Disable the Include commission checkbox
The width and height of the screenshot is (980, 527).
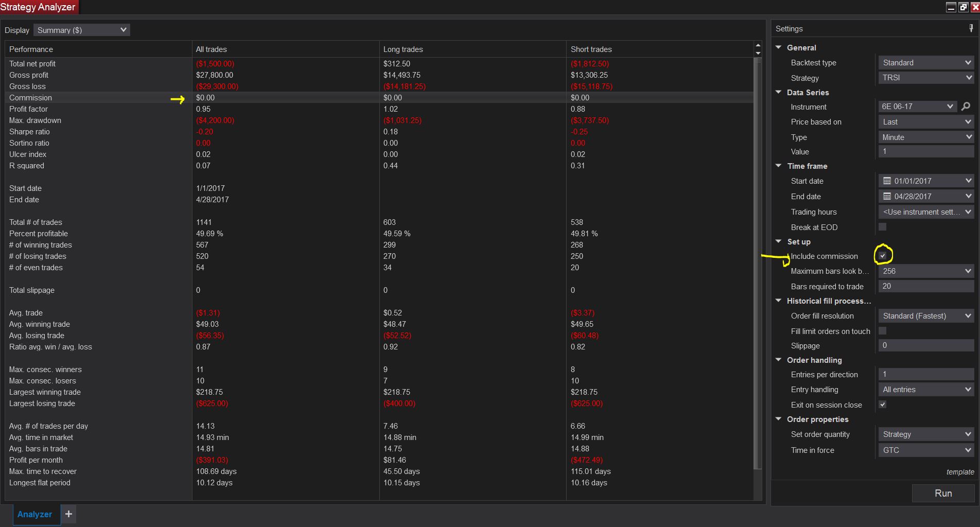click(x=883, y=256)
